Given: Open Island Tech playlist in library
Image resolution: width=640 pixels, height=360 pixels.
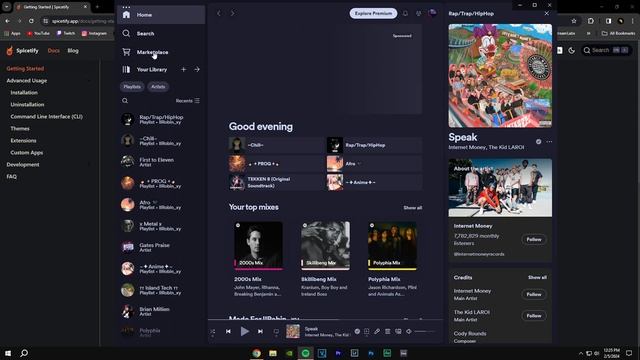Looking at the screenshot, I should tap(161, 290).
